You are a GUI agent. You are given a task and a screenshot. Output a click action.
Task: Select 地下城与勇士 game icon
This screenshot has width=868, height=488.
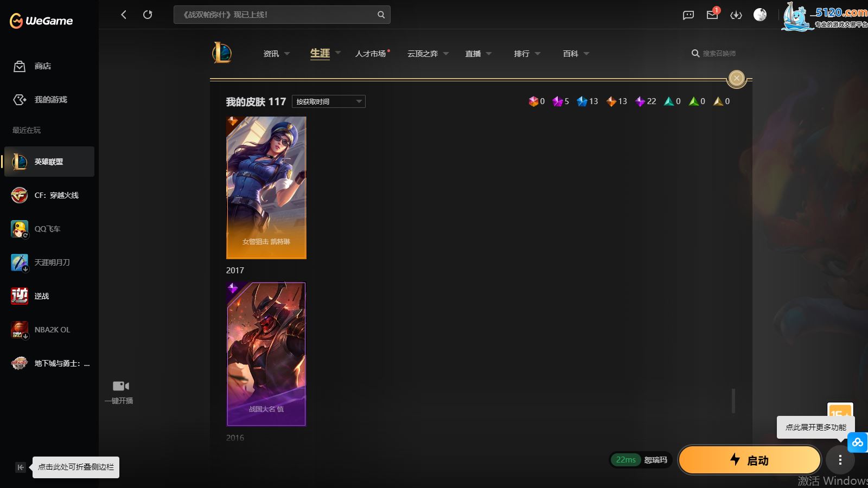(x=20, y=363)
